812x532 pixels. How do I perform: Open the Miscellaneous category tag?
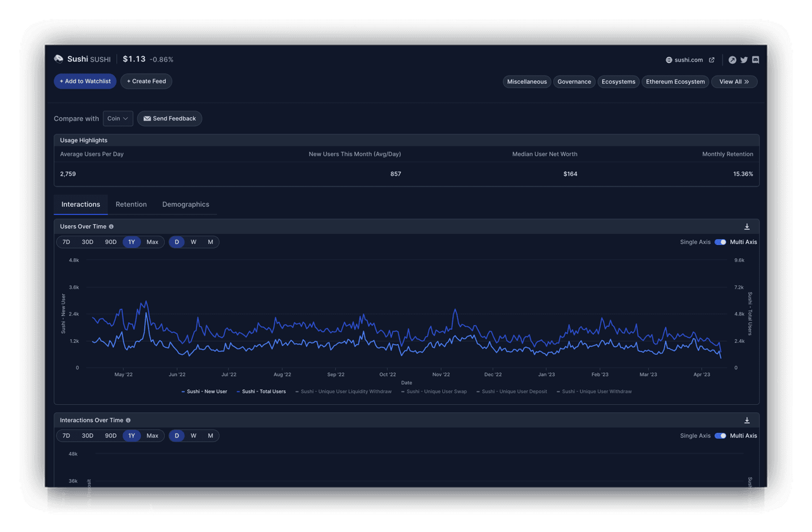(527, 82)
